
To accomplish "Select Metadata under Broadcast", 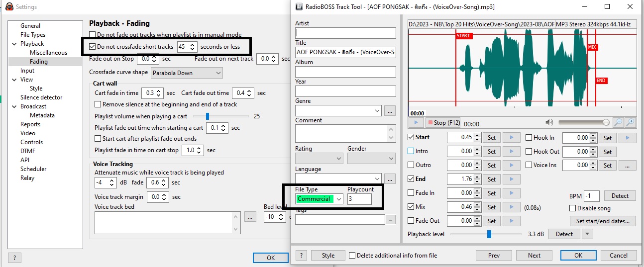I will click(x=42, y=115).
